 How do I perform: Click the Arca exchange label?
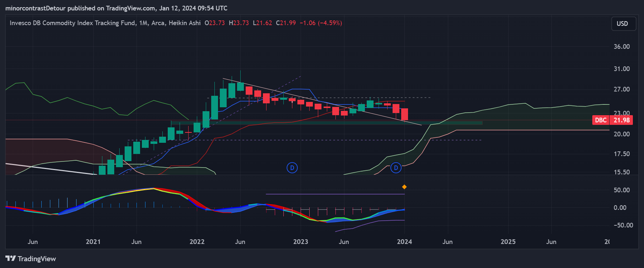[158, 23]
